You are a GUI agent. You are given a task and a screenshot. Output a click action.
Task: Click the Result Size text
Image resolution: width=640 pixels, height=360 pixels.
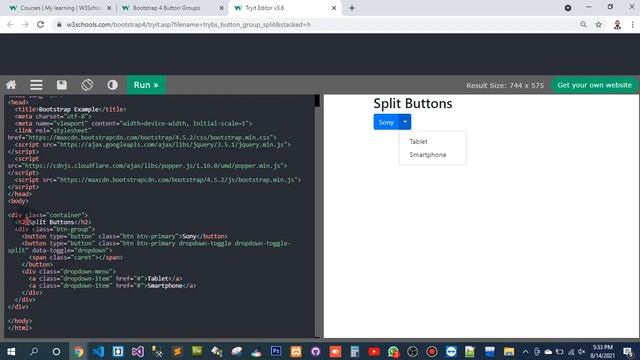tap(505, 85)
